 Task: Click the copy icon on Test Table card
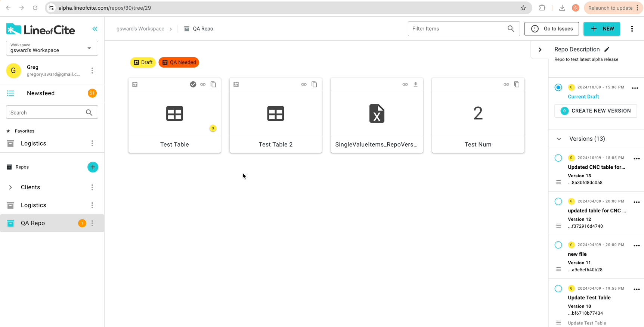point(213,84)
